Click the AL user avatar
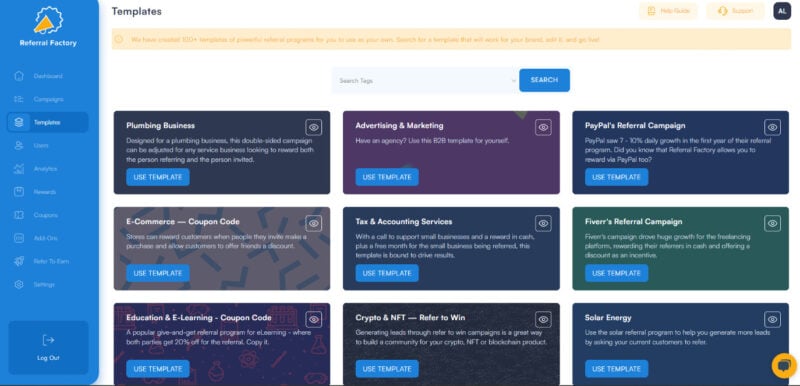Viewport: 800px width, 386px height. pyautogui.click(x=782, y=11)
